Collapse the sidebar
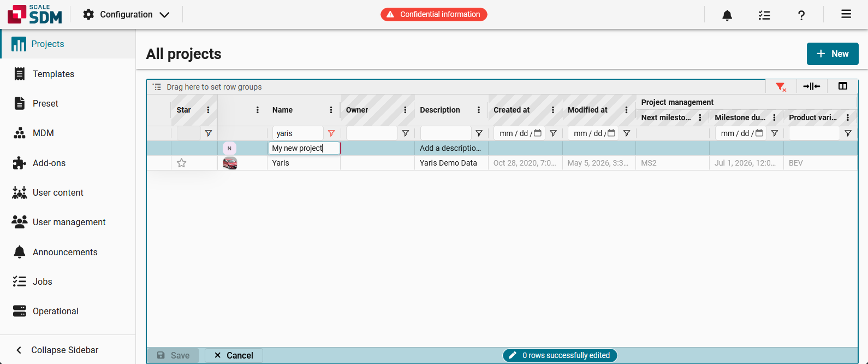The width and height of the screenshot is (868, 364). (x=64, y=350)
